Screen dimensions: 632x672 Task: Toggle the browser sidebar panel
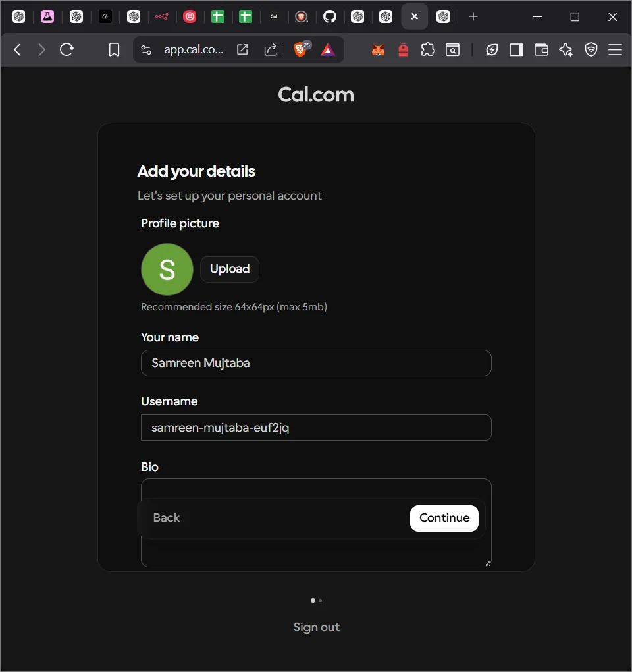(x=516, y=50)
